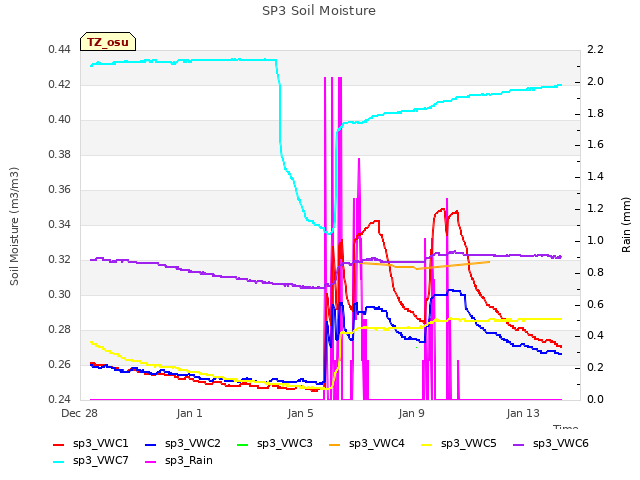Toggle sp3_VWC6 legend label
640x480 pixels.
point(561,444)
